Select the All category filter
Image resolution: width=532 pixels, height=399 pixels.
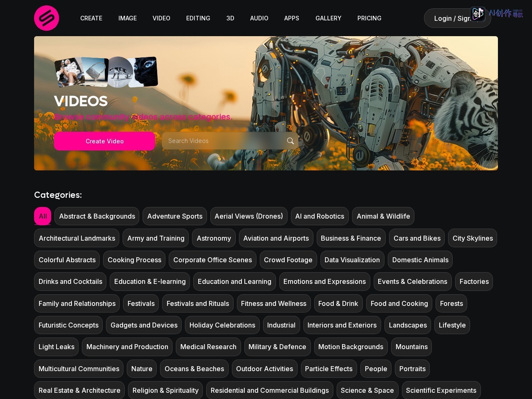click(43, 216)
